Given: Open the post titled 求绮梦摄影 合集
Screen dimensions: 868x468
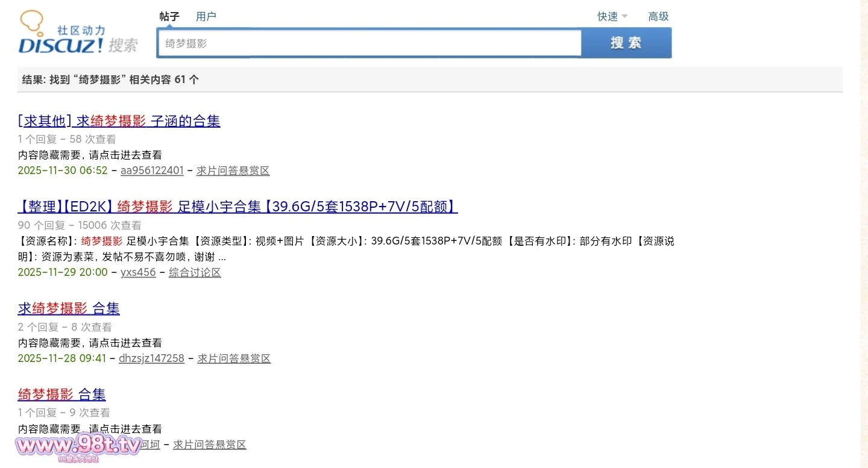Looking at the screenshot, I should (69, 309).
